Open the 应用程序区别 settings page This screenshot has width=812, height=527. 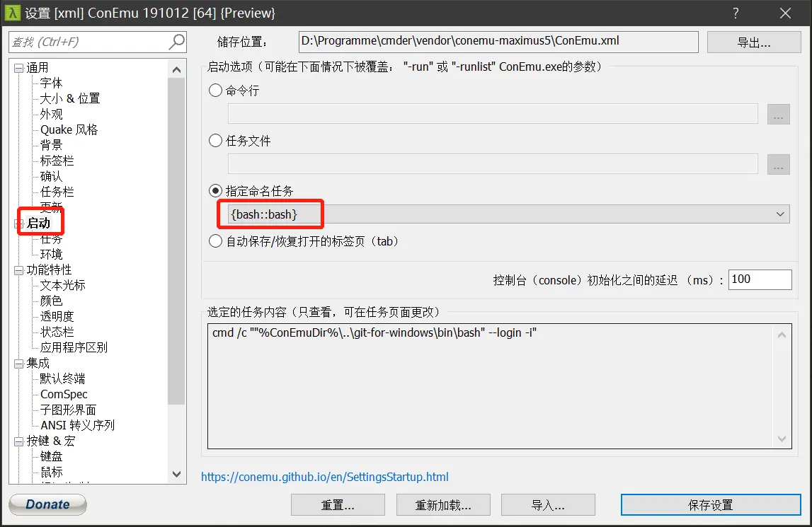pyautogui.click(x=74, y=347)
